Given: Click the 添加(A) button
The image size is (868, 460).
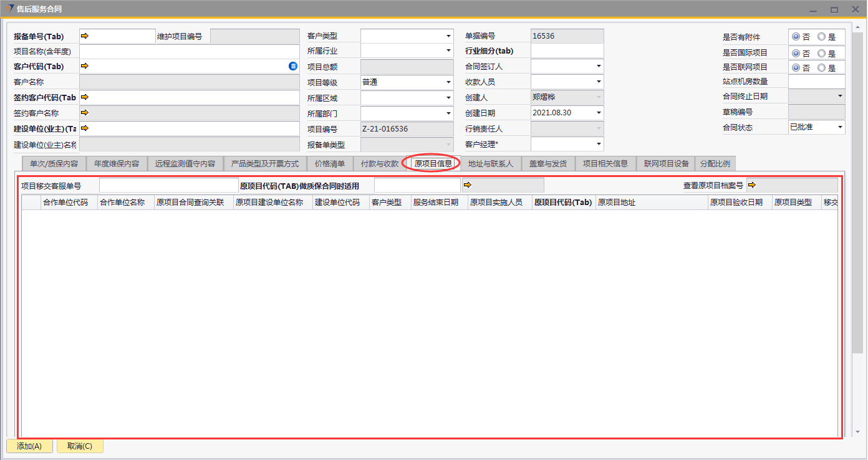Looking at the screenshot, I should point(29,446).
